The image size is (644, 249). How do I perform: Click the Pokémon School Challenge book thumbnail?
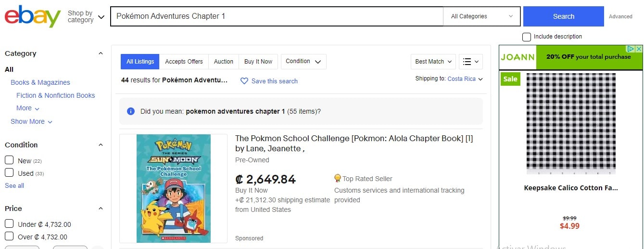point(173,188)
